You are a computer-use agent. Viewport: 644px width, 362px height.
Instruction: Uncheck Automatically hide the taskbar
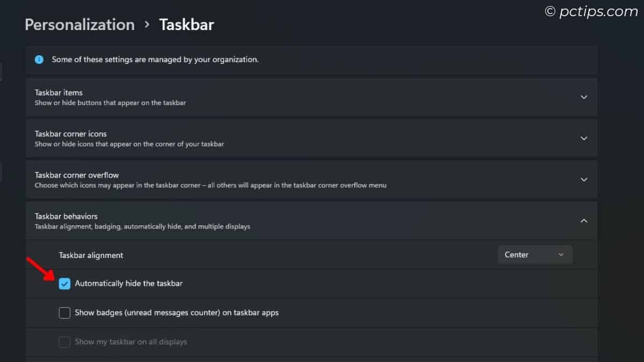coord(64,283)
